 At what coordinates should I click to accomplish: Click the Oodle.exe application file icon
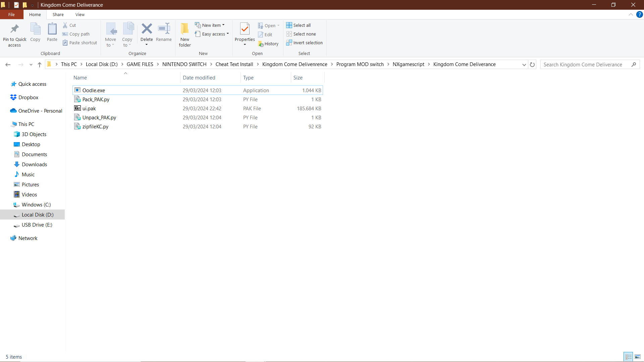point(77,90)
